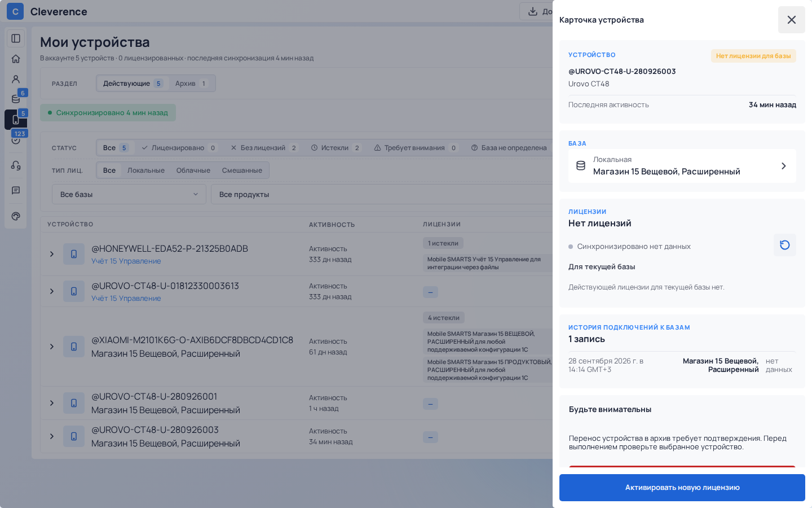Click Активировать новую лицензию button

682,488
